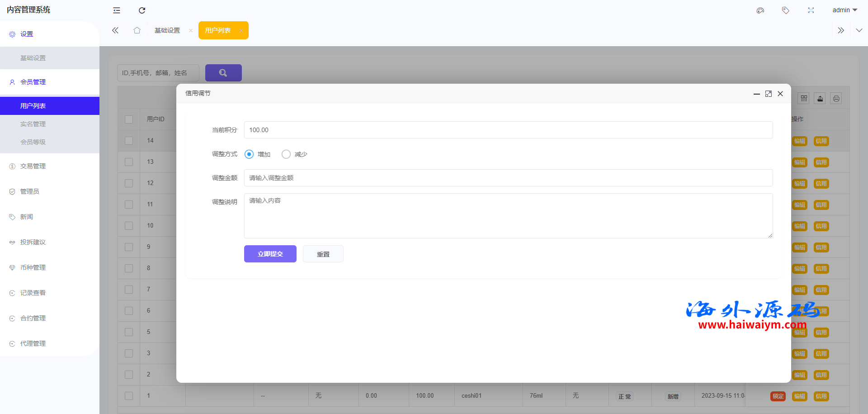Viewport: 868px width, 414px height.
Task: Open 实名管理 in the sidebar
Action: pyautogui.click(x=33, y=124)
